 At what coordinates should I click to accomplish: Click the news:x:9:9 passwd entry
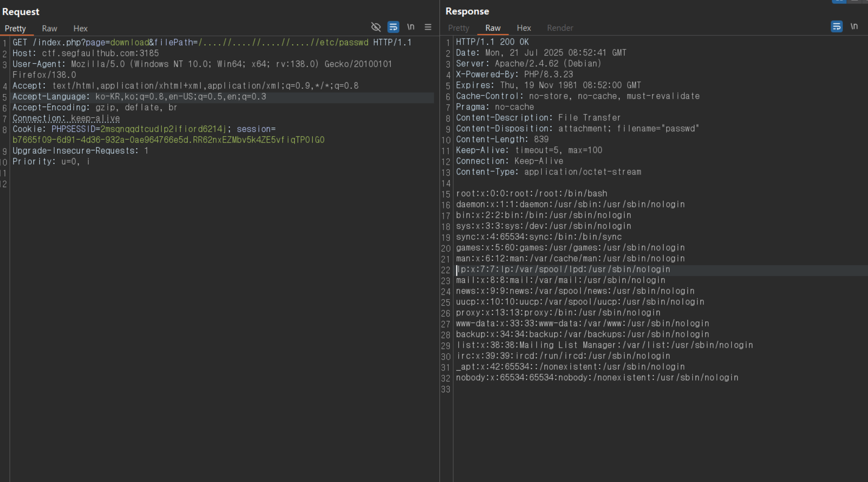(x=576, y=291)
